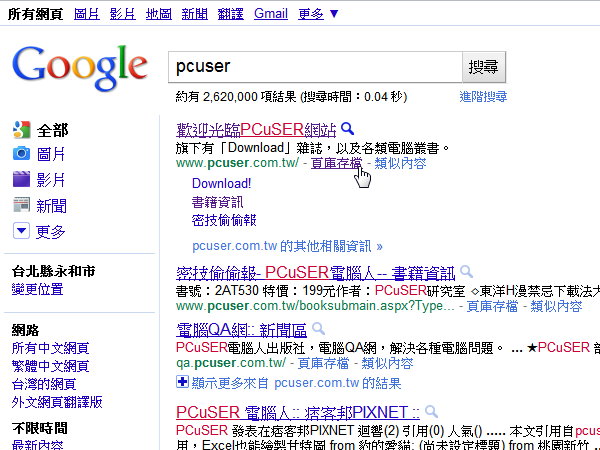Click the 搜尋 button
Screen dimensions: 600x450
click(484, 67)
